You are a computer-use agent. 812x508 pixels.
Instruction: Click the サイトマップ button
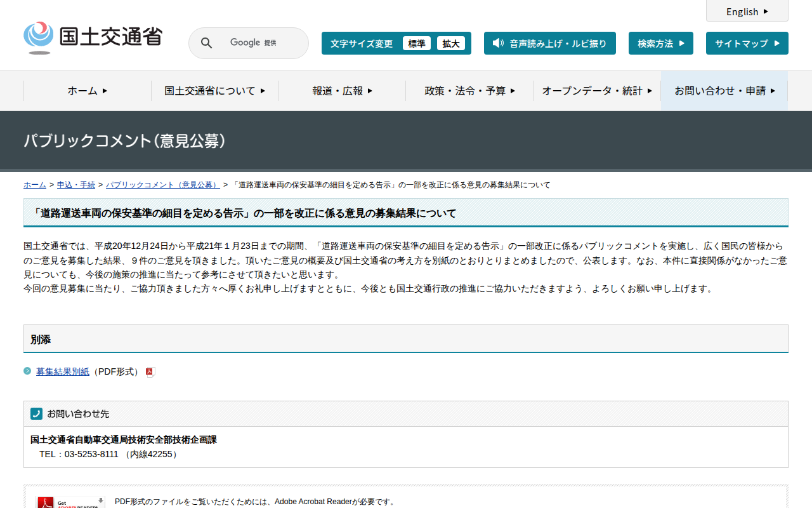tap(747, 43)
